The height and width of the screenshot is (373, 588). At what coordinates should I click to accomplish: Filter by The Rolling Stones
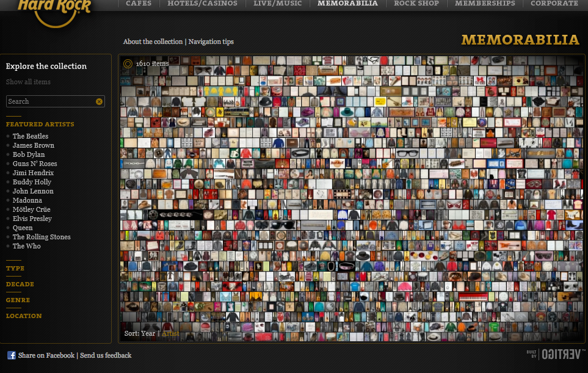(x=42, y=237)
